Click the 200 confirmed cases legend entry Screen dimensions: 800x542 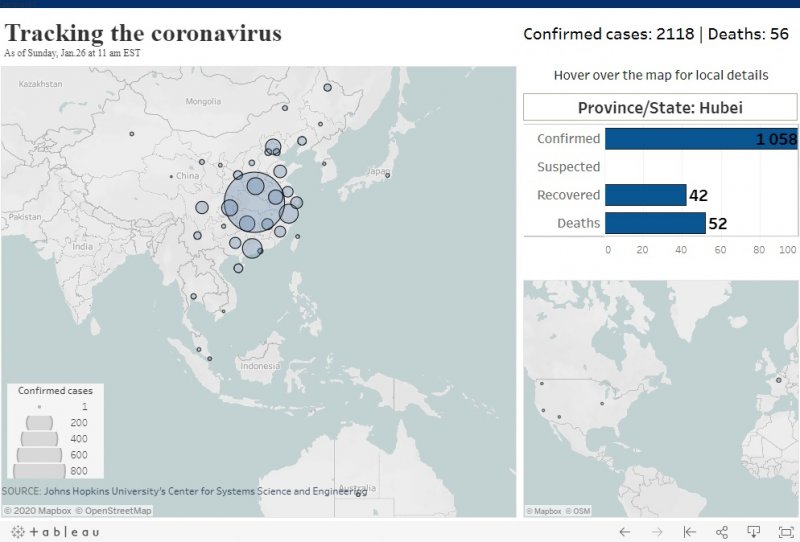(x=56, y=423)
